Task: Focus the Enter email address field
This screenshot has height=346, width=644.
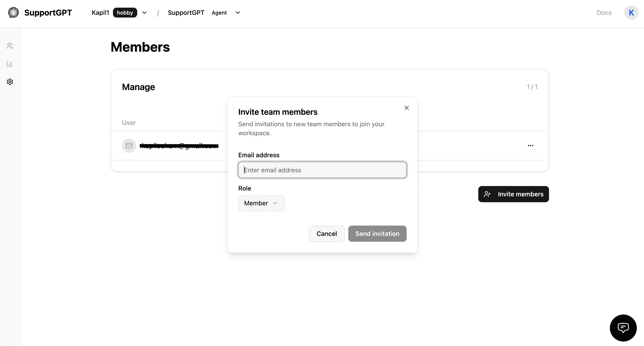Action: pyautogui.click(x=322, y=170)
